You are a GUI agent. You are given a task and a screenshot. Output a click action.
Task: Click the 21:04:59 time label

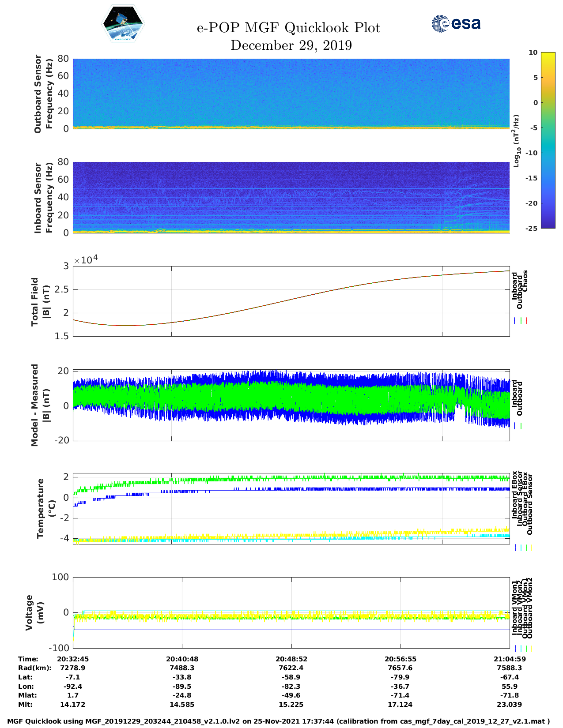(x=509, y=659)
